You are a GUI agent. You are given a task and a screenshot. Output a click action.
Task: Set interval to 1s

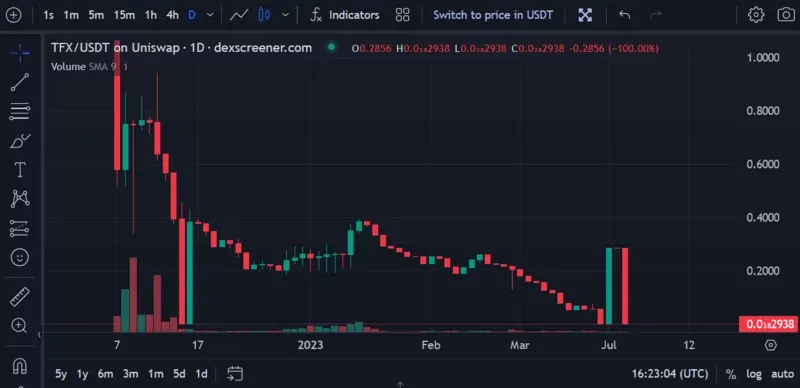[48, 15]
